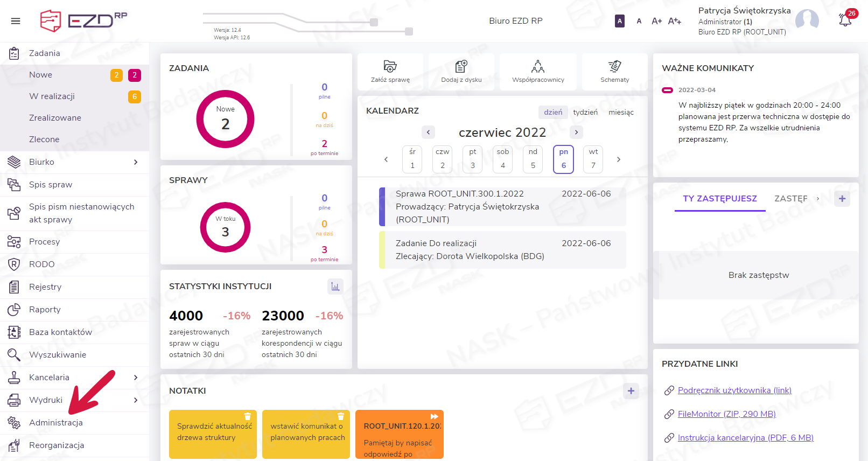Click the notifications bell icon
868x461 pixels.
click(x=845, y=20)
